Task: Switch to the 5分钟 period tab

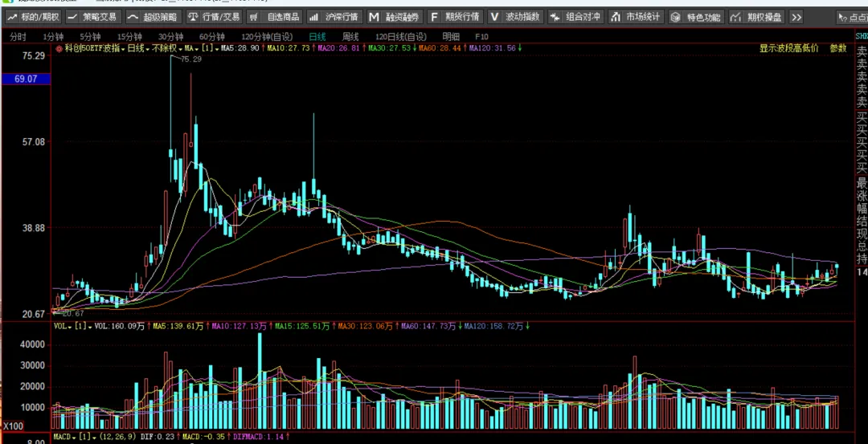Action: point(91,37)
